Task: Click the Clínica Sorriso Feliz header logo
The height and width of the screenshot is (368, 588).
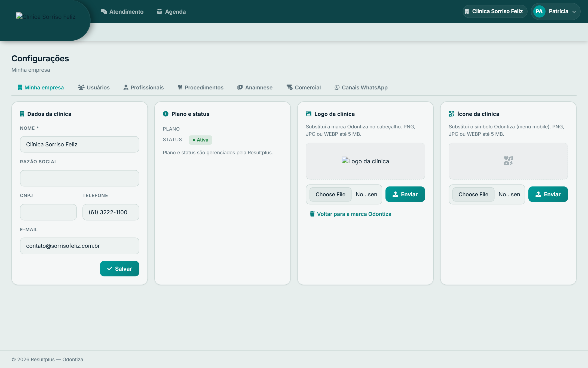Action: tap(46, 17)
